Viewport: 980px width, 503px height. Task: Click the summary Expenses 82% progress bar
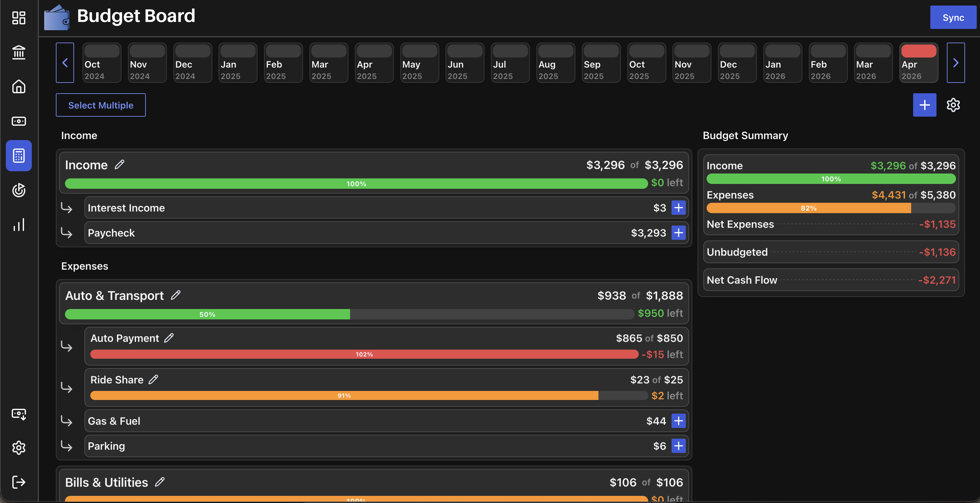coord(831,208)
